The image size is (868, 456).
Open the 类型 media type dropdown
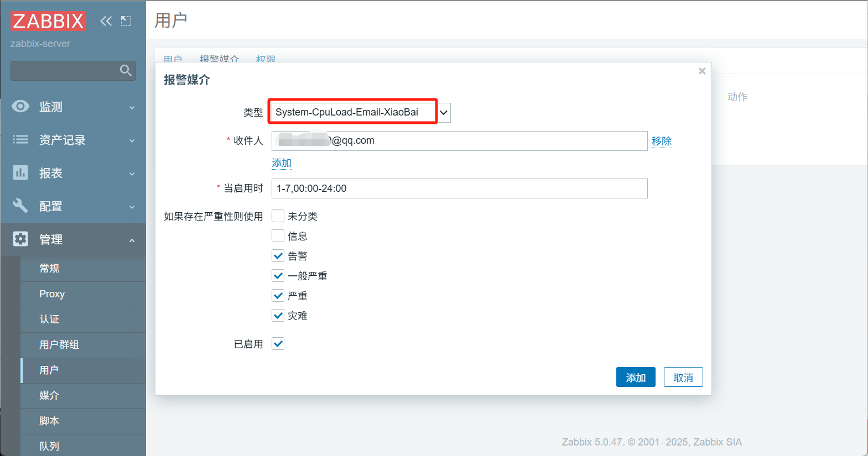(x=361, y=112)
